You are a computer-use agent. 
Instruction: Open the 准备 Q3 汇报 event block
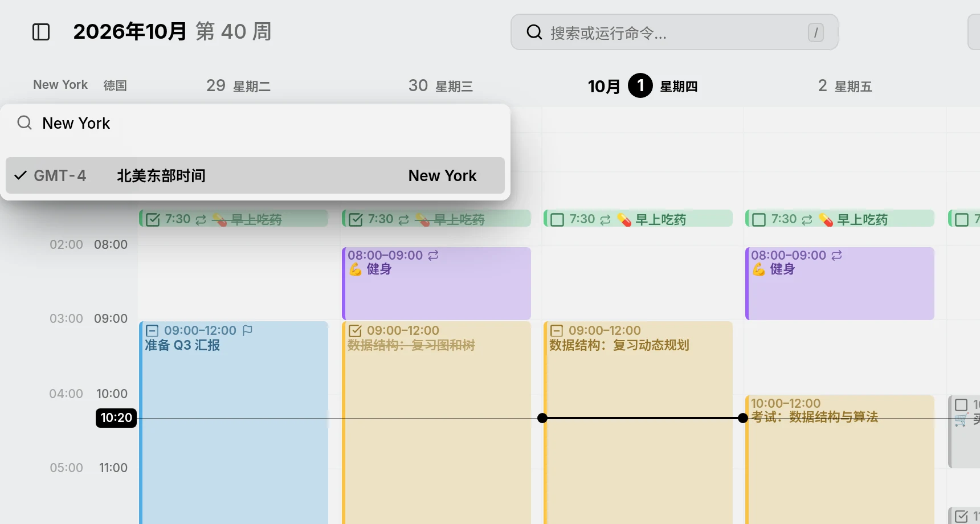(x=234, y=423)
